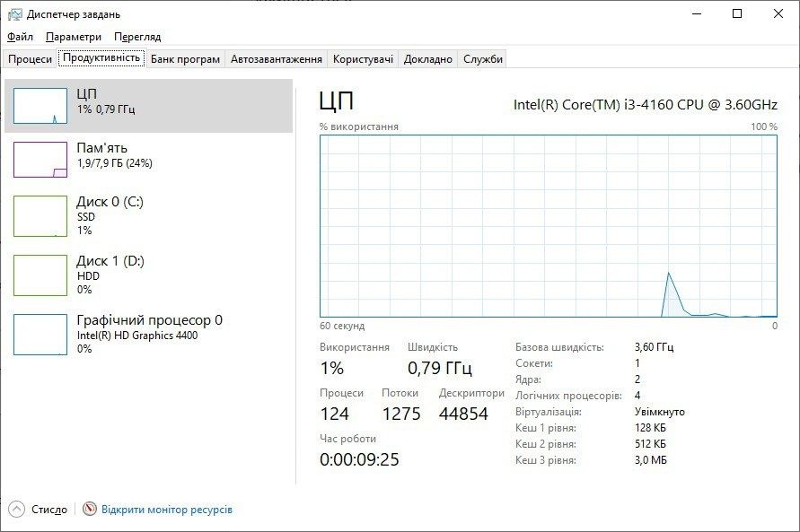
Task: Switch to the Служби tab
Action: pos(483,59)
